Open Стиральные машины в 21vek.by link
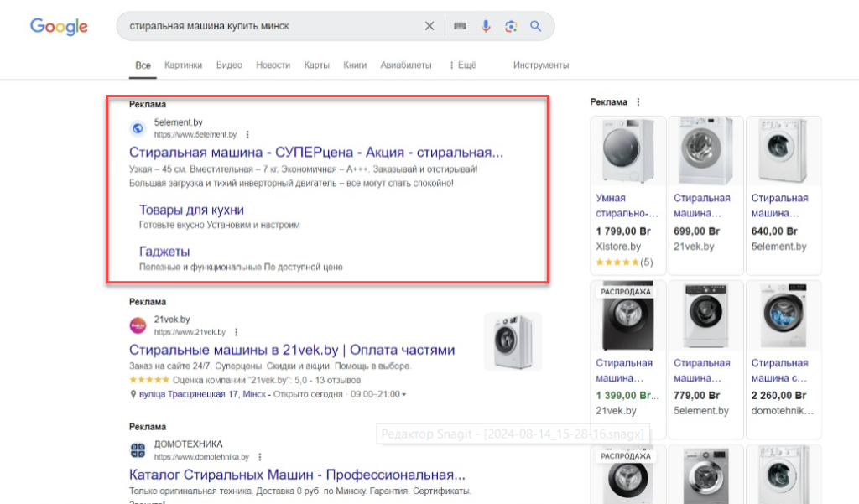Image resolution: width=859 pixels, height=504 pixels. [292, 350]
